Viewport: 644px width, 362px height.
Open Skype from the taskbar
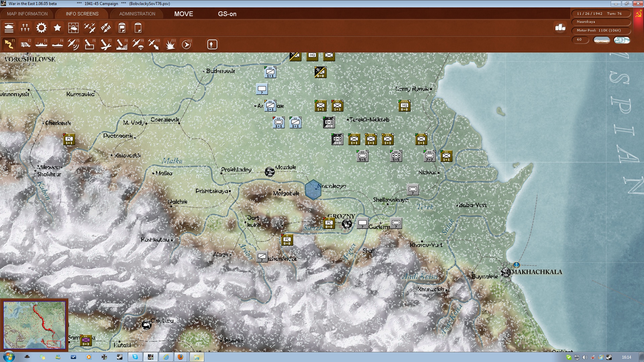point(135,357)
